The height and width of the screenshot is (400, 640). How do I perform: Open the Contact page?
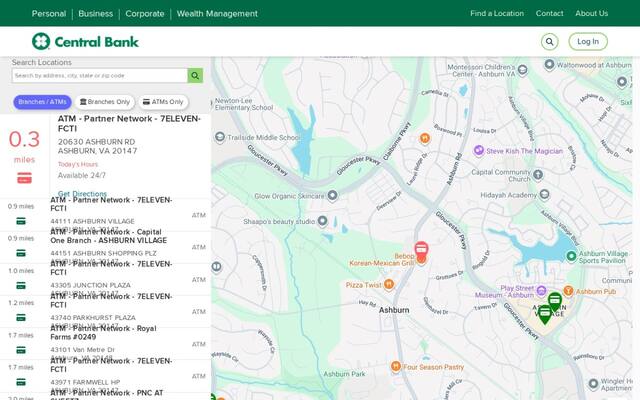pos(549,13)
